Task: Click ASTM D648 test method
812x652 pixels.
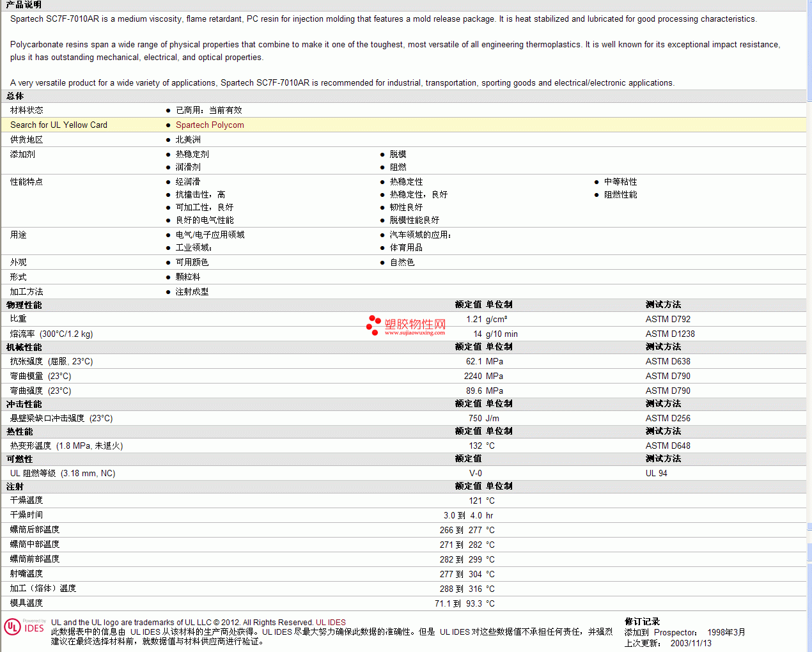Action: tap(668, 446)
